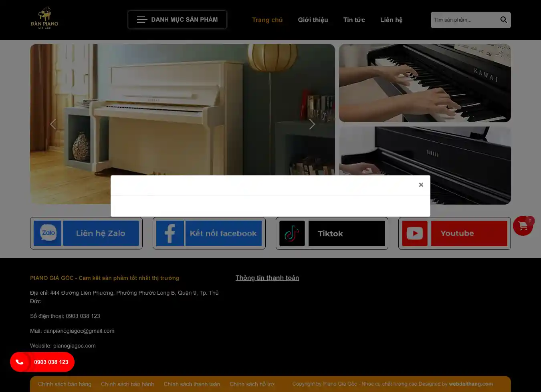Click the search magnifier icon

click(503, 20)
